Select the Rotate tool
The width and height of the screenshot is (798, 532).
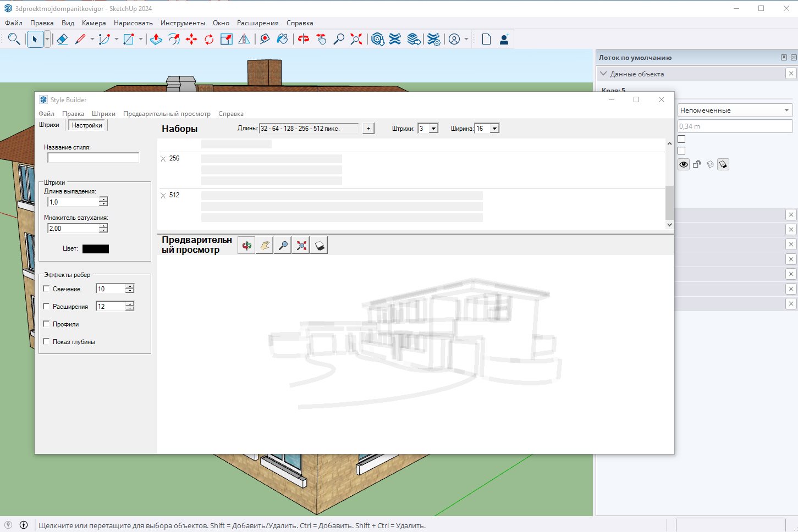click(x=209, y=39)
